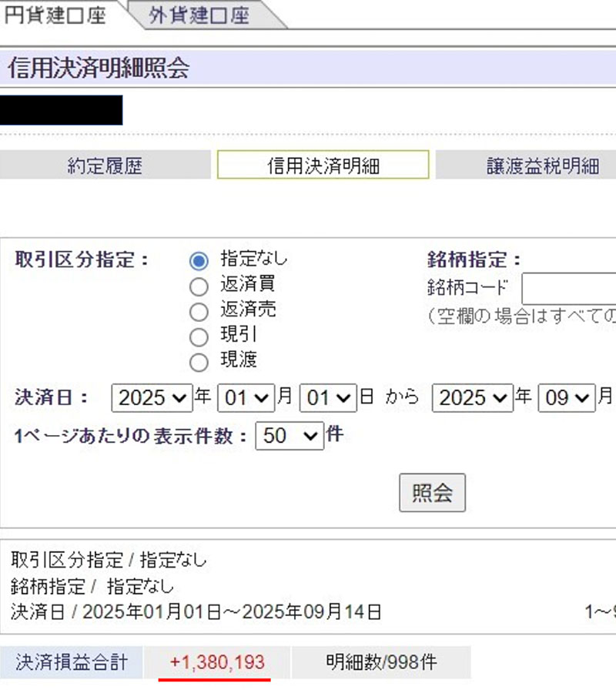Select the 現引 radio button
This screenshot has height=693, width=616.
pyautogui.click(x=199, y=336)
